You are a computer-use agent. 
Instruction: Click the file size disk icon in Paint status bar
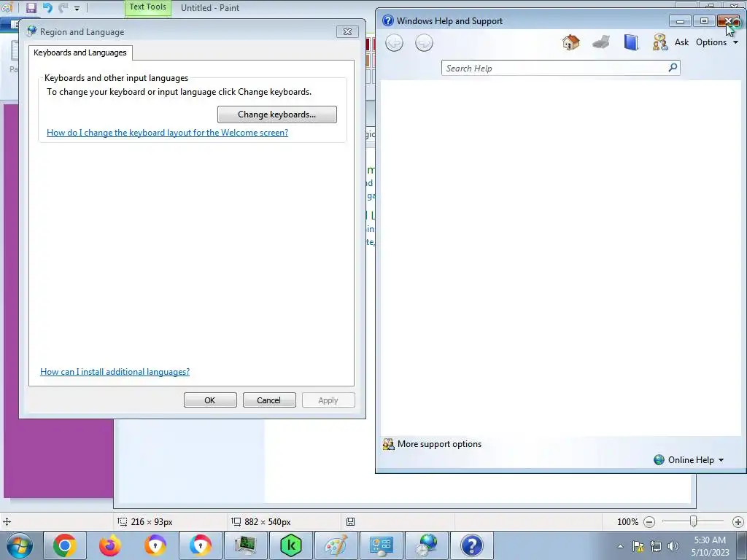[x=350, y=522]
